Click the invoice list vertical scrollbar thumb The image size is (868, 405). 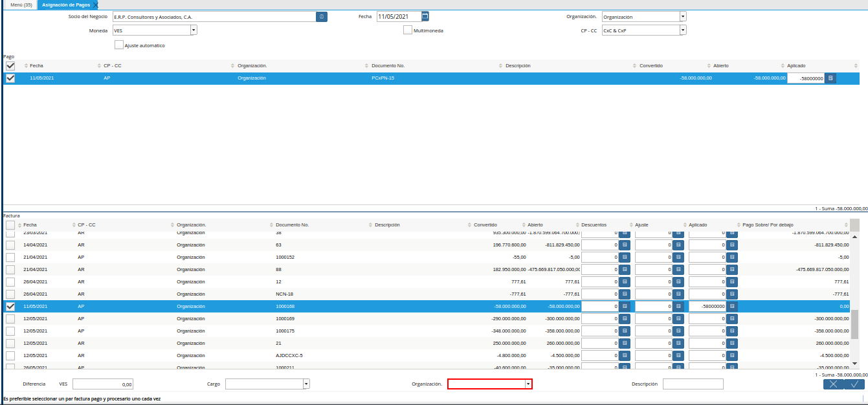[854, 324]
